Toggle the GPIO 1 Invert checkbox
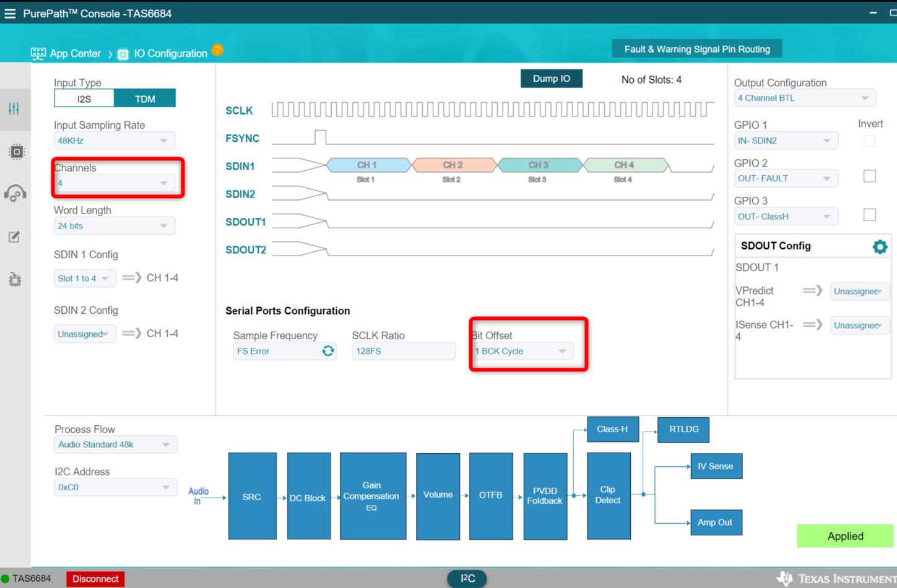 coord(870,141)
